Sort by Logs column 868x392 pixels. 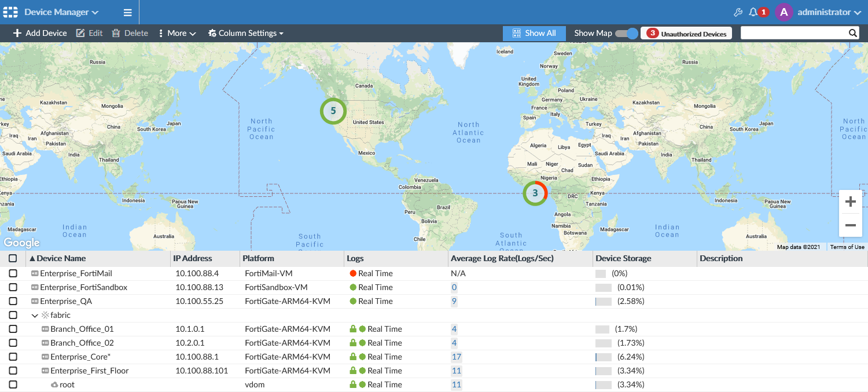coord(355,258)
